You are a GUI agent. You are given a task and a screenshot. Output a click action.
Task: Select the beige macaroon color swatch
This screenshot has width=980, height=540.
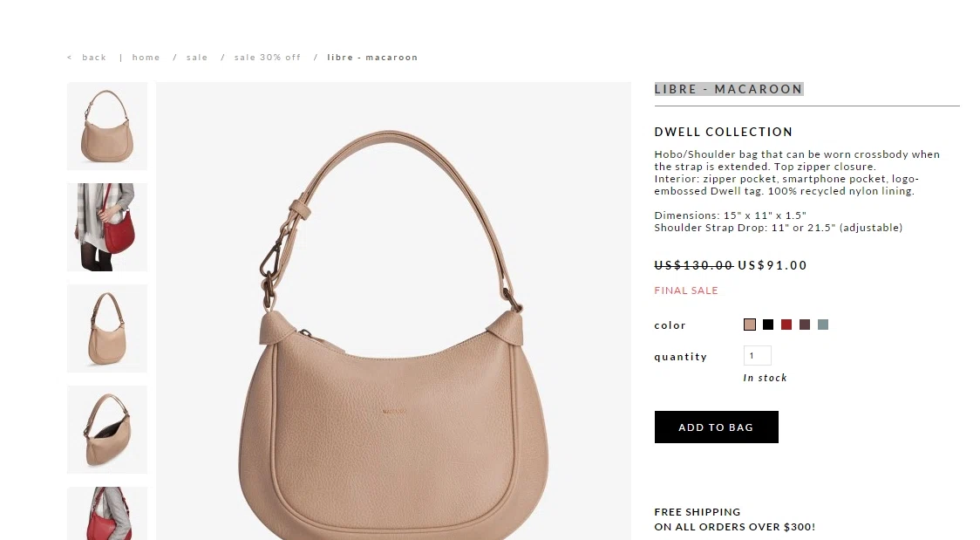(x=750, y=325)
